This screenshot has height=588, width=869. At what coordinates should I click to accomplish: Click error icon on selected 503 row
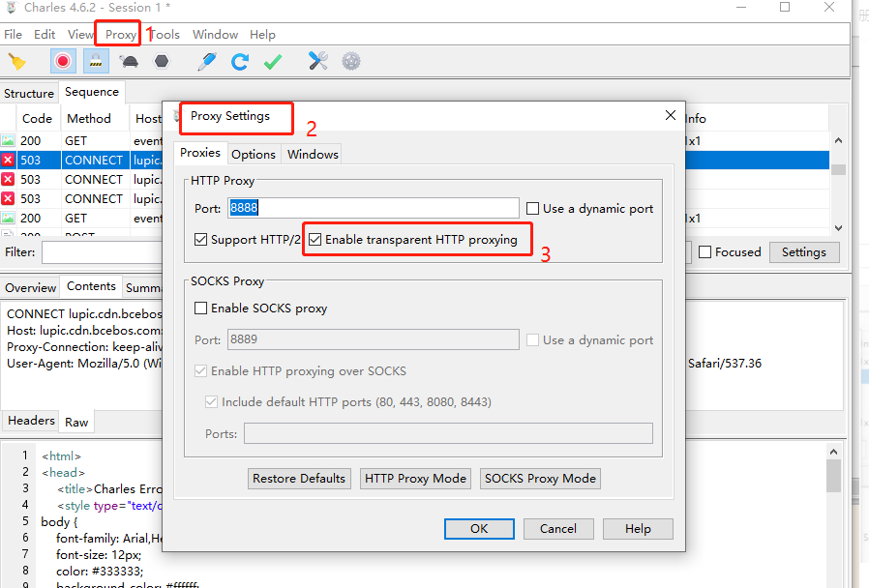(x=8, y=160)
